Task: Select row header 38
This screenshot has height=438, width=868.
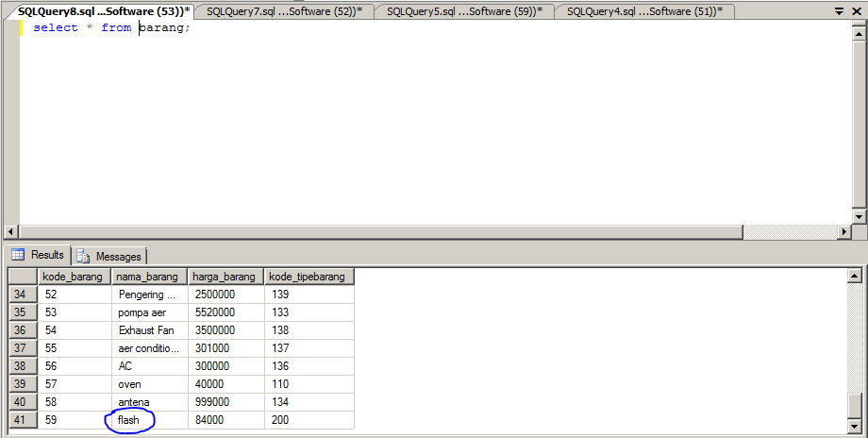Action: pos(24,366)
